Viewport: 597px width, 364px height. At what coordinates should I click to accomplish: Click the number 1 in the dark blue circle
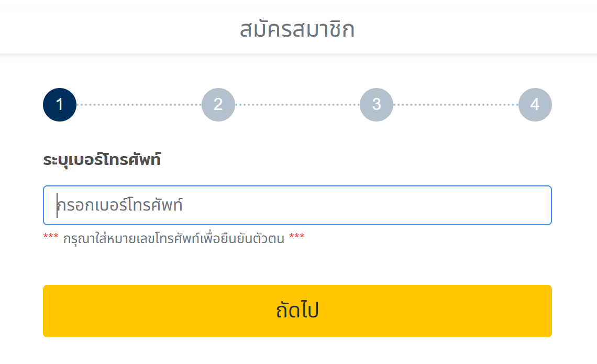pos(60,105)
